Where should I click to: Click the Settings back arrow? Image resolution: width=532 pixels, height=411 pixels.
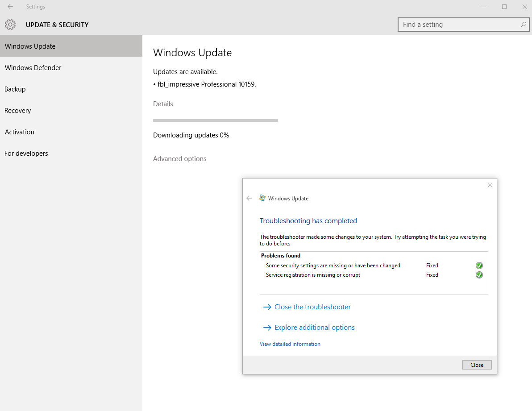tap(10, 6)
